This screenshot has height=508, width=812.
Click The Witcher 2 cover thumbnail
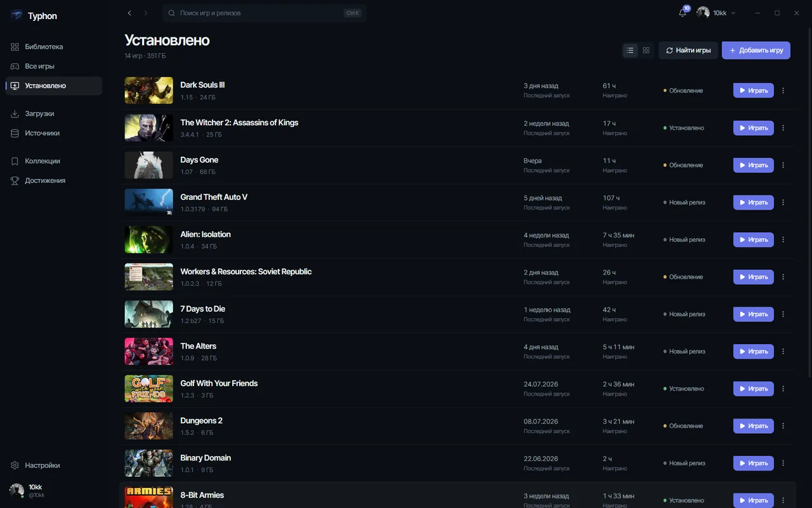click(x=149, y=128)
